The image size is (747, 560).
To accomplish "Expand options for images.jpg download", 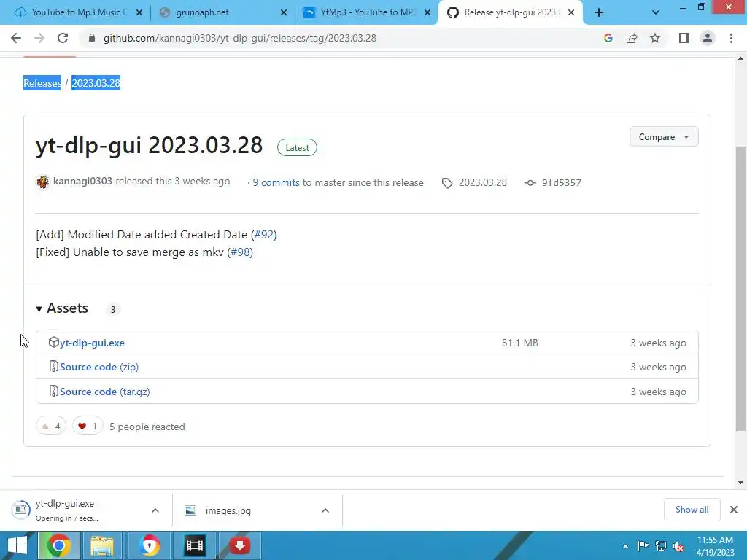I will [x=325, y=510].
